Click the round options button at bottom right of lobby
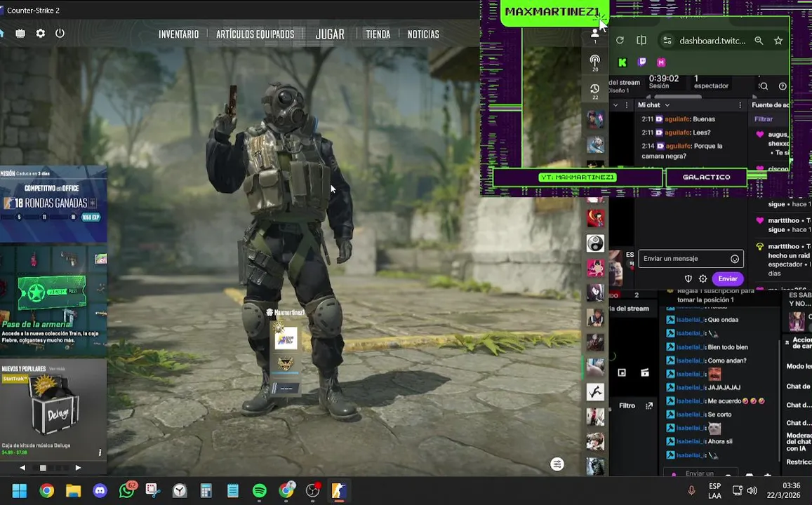The image size is (812, 505). 557,464
